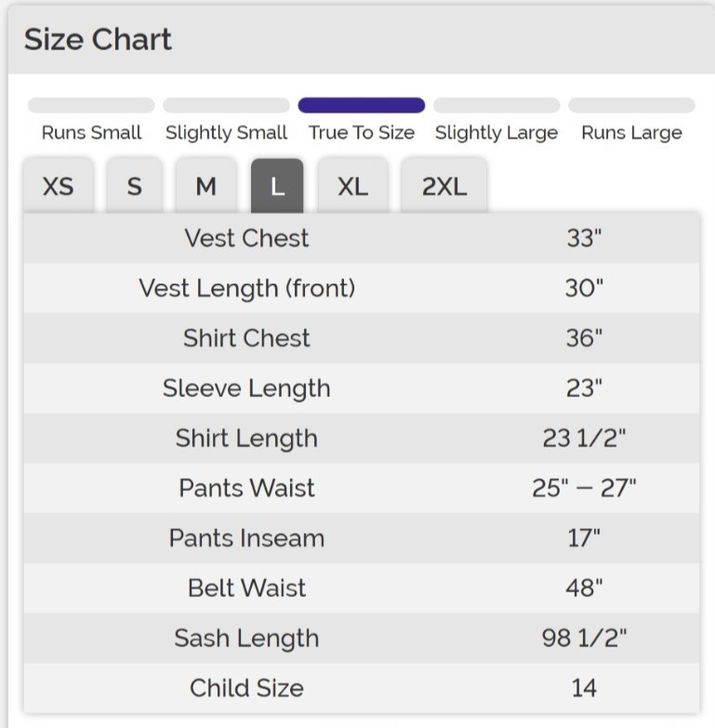Image resolution: width=715 pixels, height=728 pixels.
Task: Click the Size Chart header
Action: 98,40
